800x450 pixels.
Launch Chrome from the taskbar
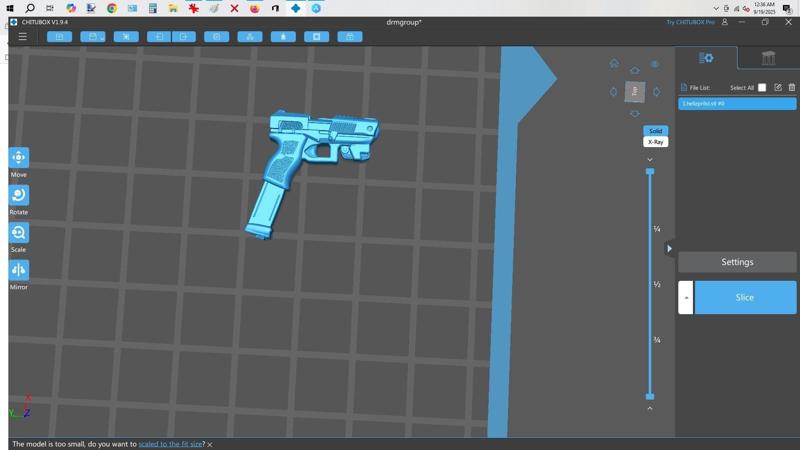click(112, 8)
